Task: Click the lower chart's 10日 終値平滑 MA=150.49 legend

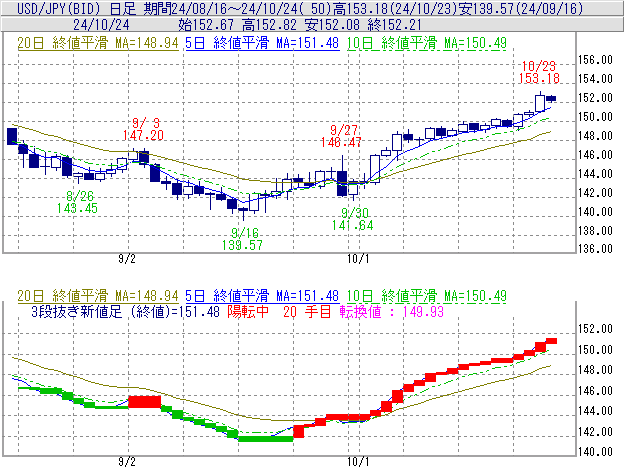Action: [427, 296]
